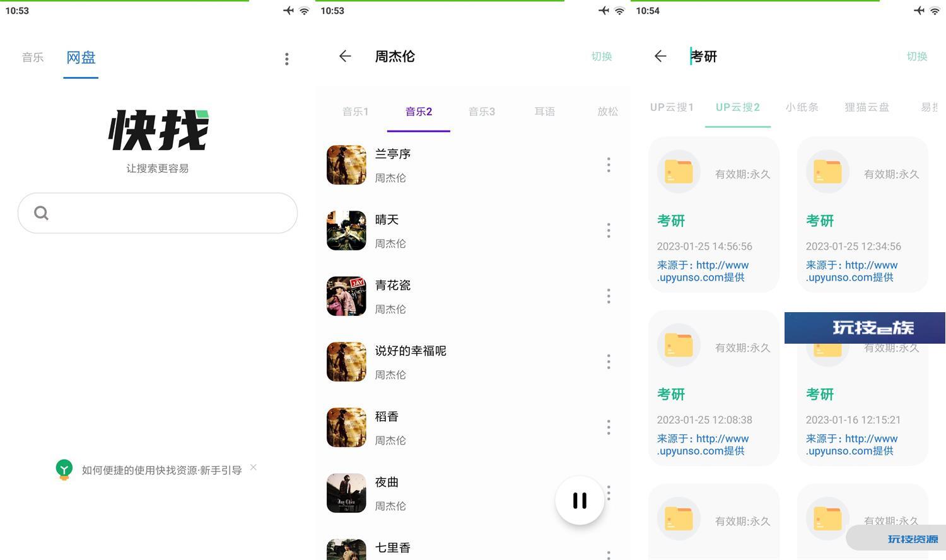Pause playback with the floating button
Image resolution: width=946 pixels, height=560 pixels.
tap(580, 500)
